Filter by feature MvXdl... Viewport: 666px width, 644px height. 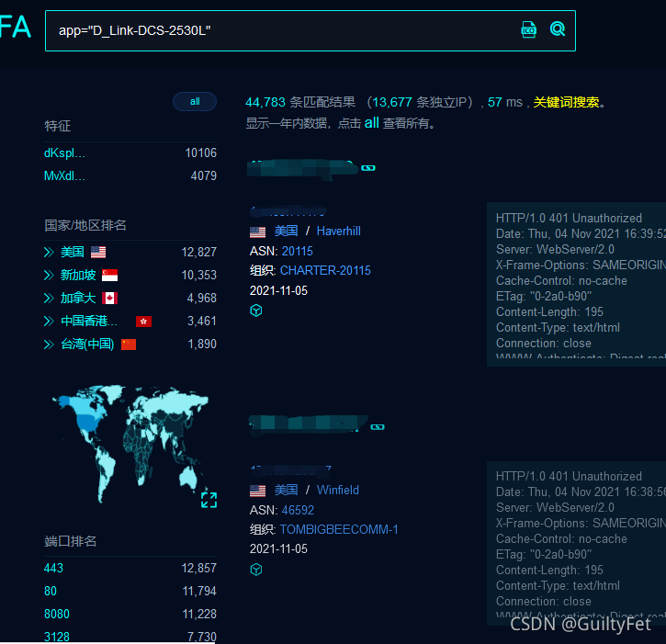coord(64,175)
